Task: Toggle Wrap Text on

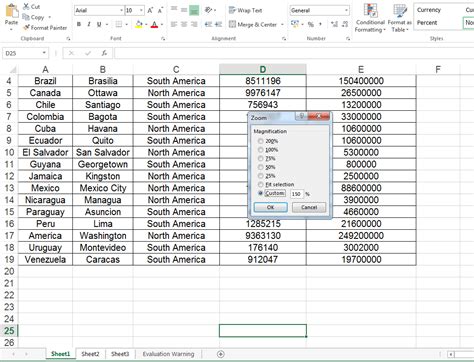Action: 245,10
